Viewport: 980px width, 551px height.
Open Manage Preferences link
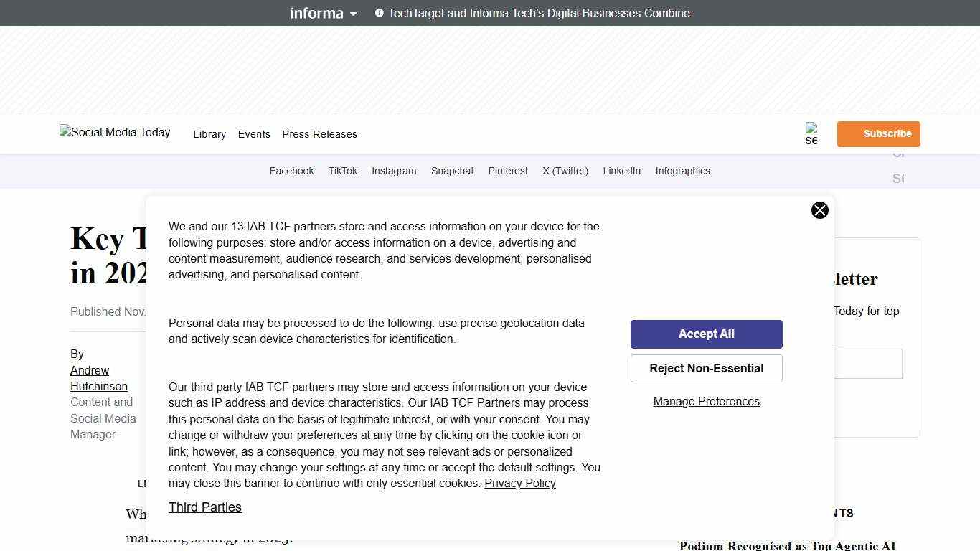[706, 402]
